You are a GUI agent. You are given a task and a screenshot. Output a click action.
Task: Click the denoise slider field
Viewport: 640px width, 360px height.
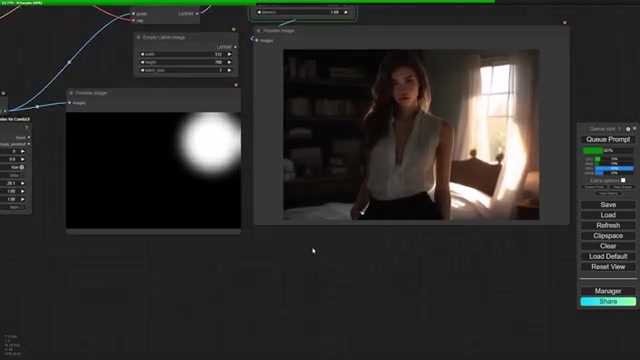click(302, 12)
